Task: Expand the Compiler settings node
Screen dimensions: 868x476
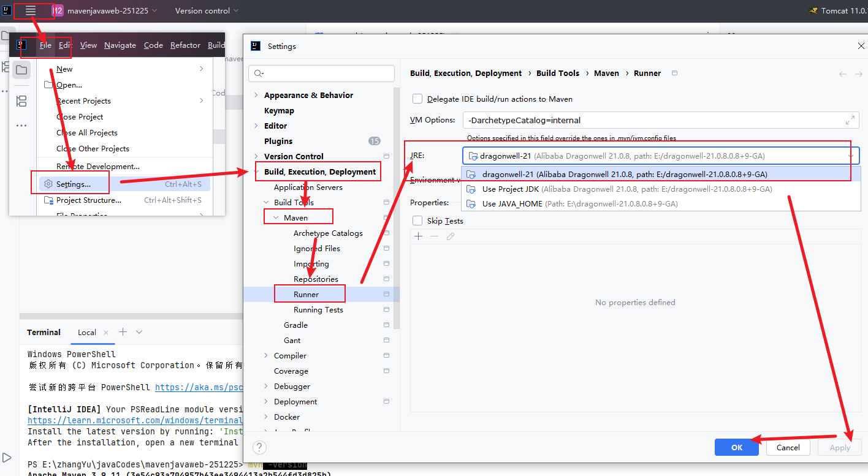Action: tap(266, 355)
